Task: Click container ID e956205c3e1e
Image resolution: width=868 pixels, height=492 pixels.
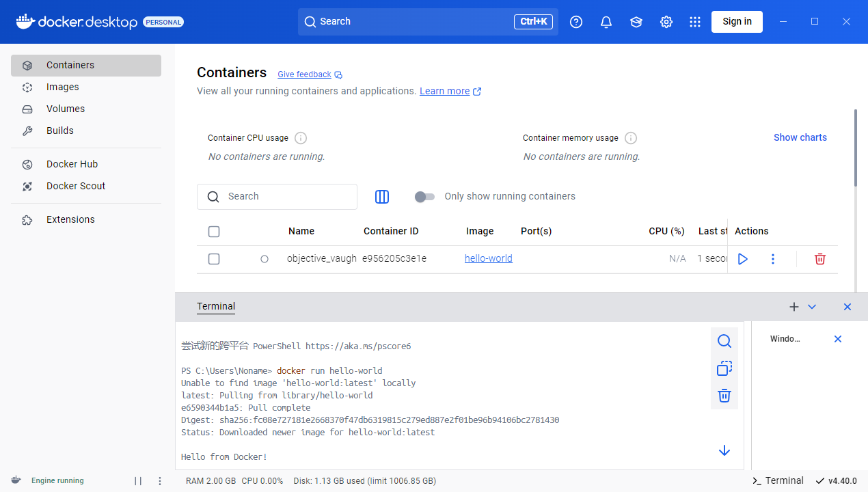Action: click(394, 259)
